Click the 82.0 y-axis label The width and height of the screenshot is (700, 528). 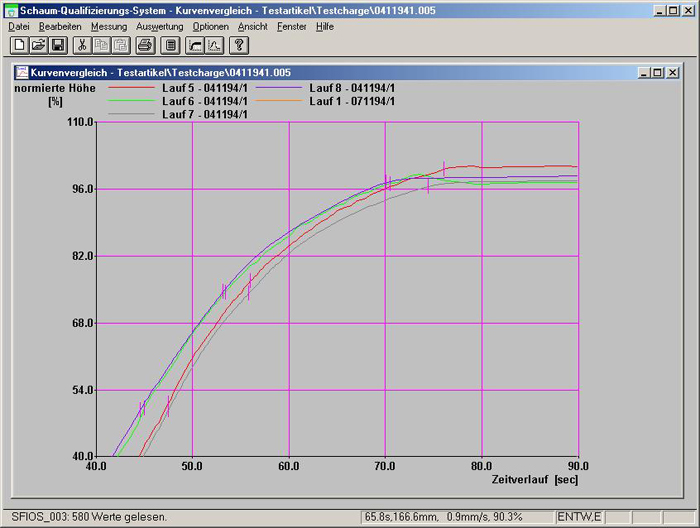[x=83, y=256]
